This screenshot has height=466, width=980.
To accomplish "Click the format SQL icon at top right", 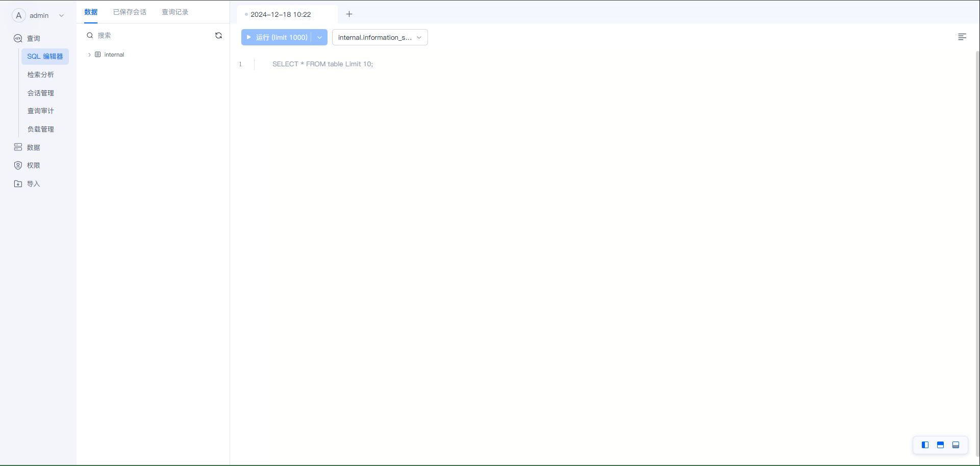I will (962, 37).
